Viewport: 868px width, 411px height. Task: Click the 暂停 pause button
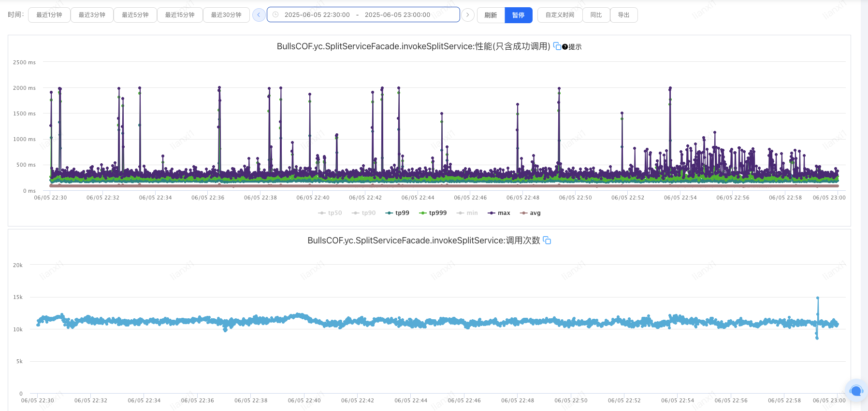[518, 15]
